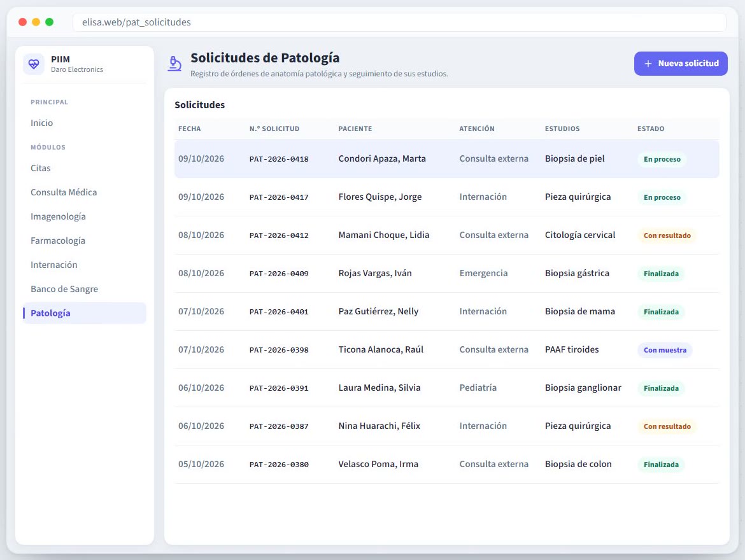Select request PAT-2026-0391
745x560 pixels.
point(279,388)
